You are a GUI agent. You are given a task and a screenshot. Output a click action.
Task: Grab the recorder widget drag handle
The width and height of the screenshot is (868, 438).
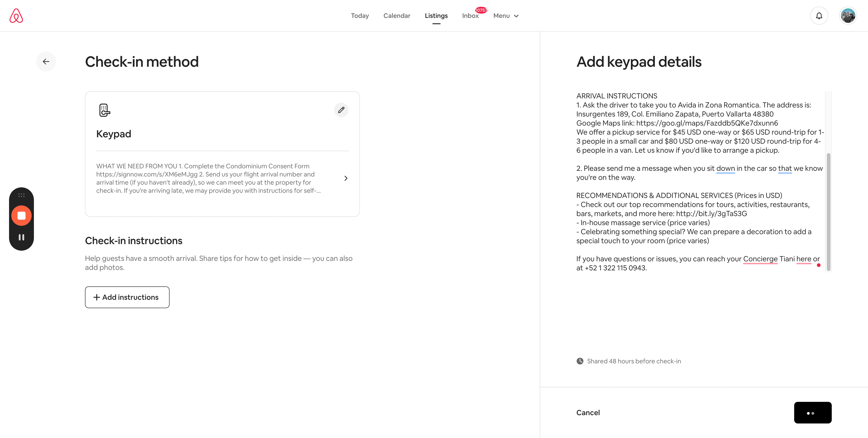click(x=21, y=195)
